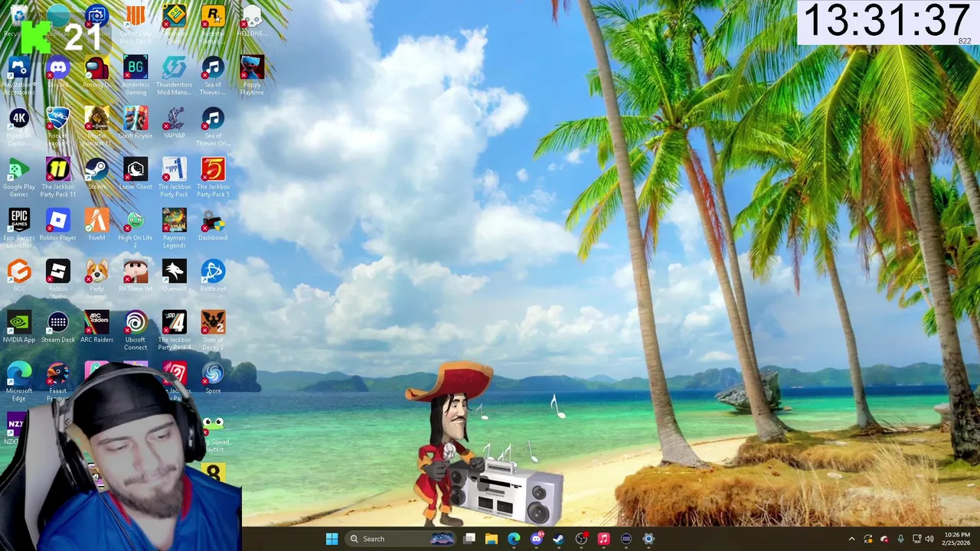Image resolution: width=980 pixels, height=551 pixels.
Task: Open the Roblox Studio desktop icon
Action: [x=58, y=280]
